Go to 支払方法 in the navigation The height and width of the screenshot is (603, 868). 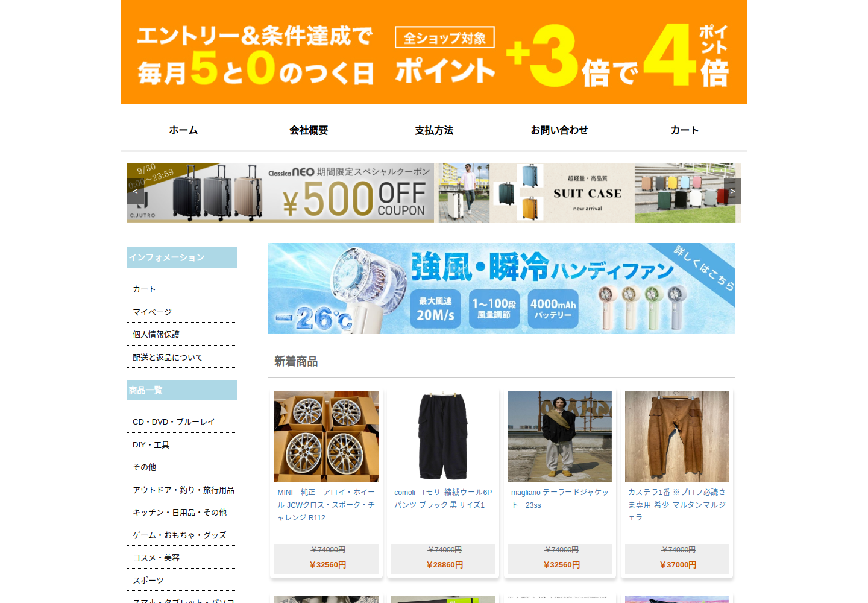pyautogui.click(x=434, y=130)
